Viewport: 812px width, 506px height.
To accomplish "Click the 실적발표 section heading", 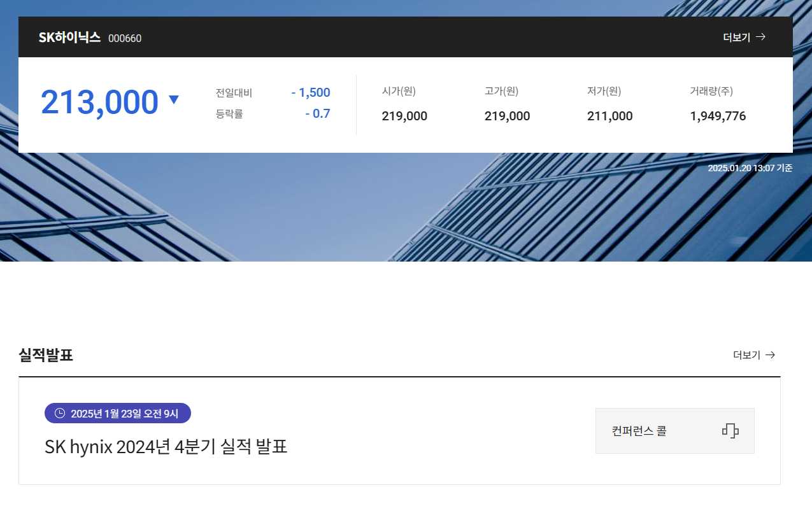I will click(46, 355).
